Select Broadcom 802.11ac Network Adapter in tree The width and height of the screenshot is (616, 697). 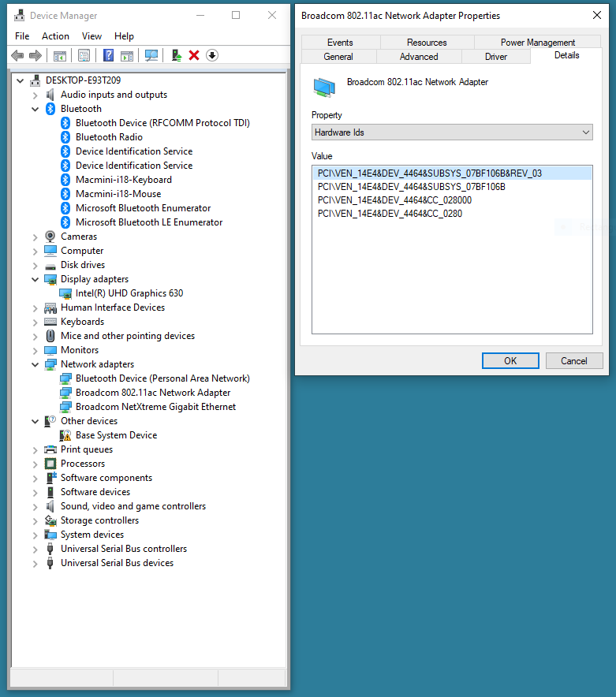point(153,393)
